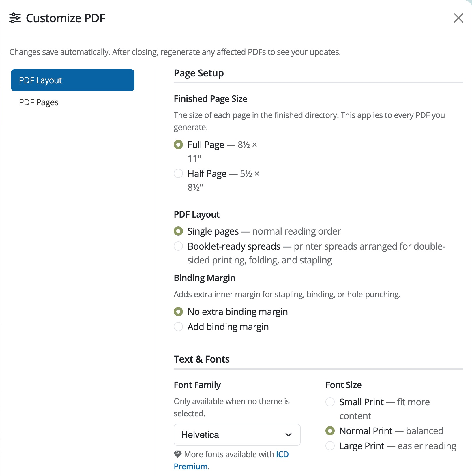This screenshot has height=476, width=472.
Task: Click the Font Size label
Action: [x=344, y=385]
